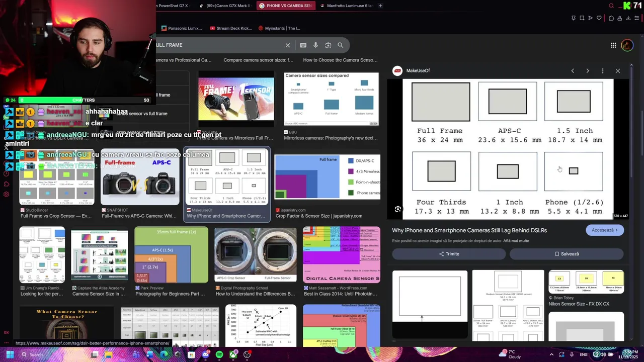This screenshot has height=362, width=644.
Task: Open the Digital Photography School sensor thumbnail
Action: [x=256, y=254]
